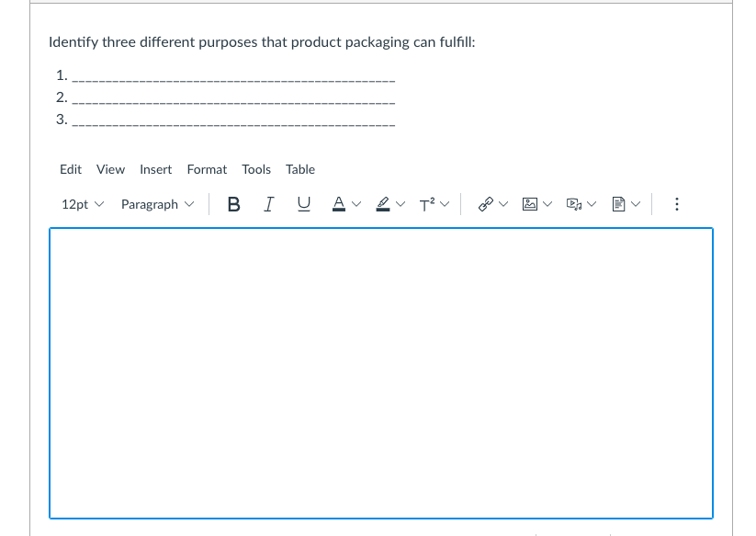
Task: Toggle italic formatting
Action: point(268,204)
